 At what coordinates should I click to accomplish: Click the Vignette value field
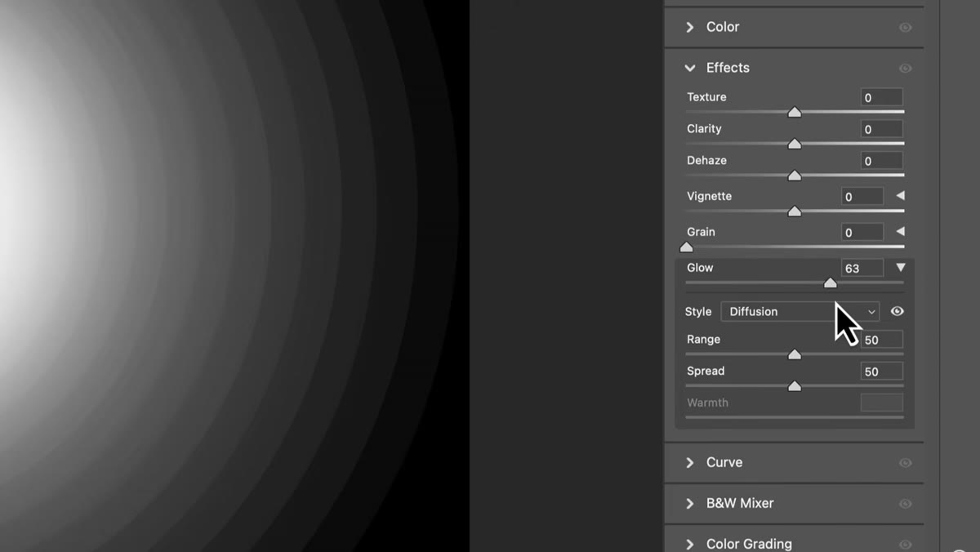coord(862,197)
